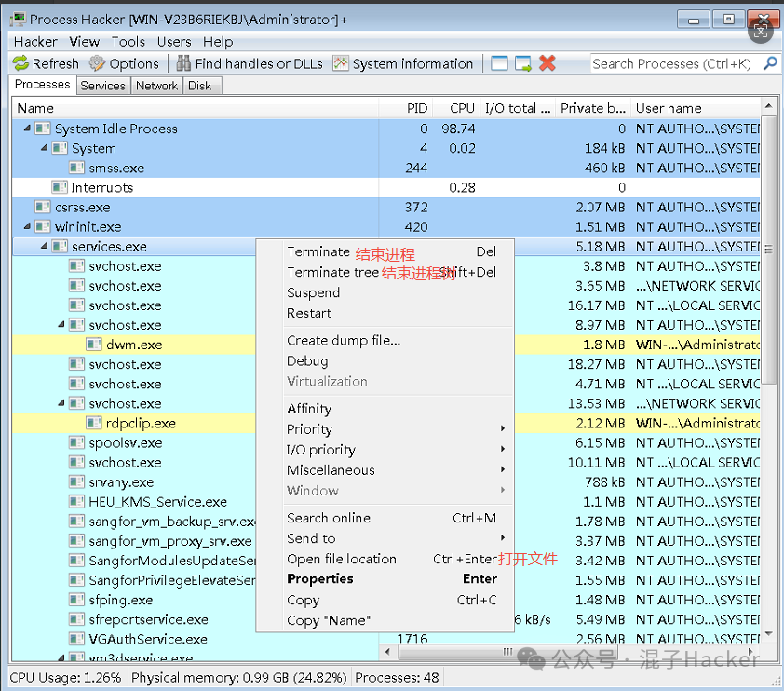Click the magnifier icon in search box

(x=769, y=63)
